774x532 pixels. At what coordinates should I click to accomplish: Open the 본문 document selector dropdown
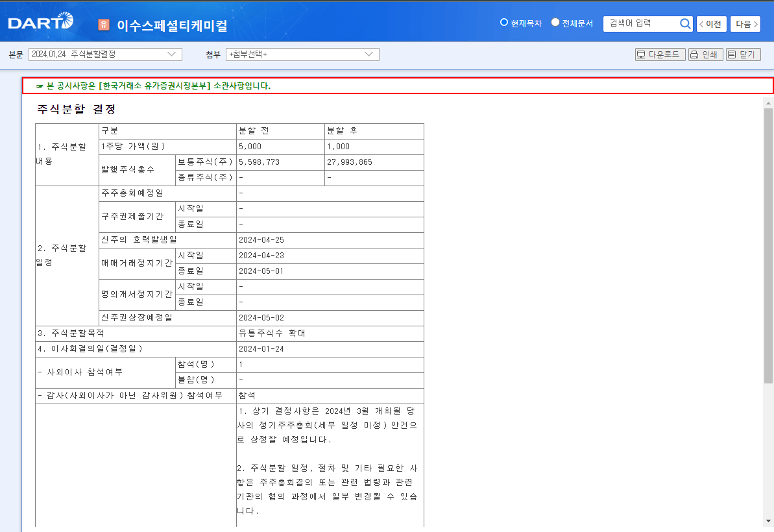point(104,54)
